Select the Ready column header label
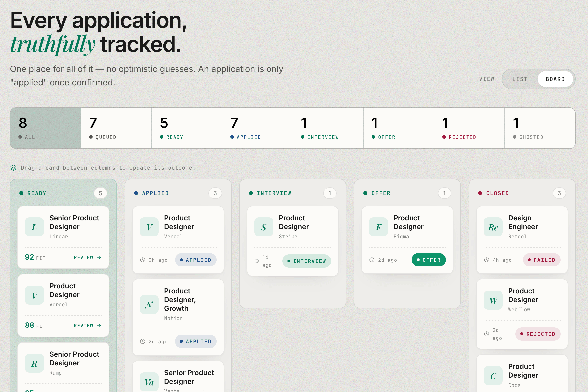The height and width of the screenshot is (392, 588). click(37, 193)
